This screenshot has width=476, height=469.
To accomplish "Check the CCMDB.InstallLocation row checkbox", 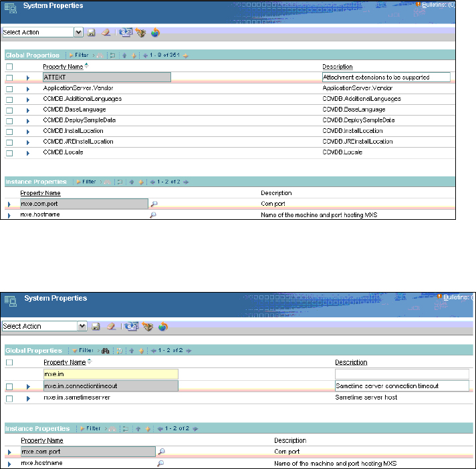I will click(x=9, y=132).
